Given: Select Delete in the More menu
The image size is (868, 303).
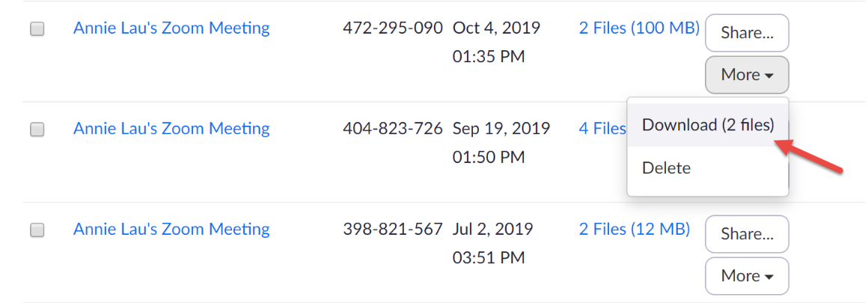Looking at the screenshot, I should (666, 168).
